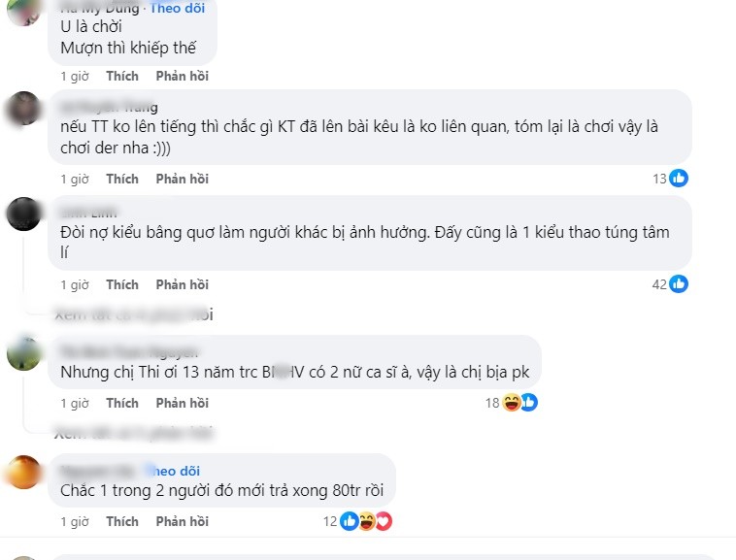Open the avatar of the 'nếu TT ko lên tiếng' commenter
Image resolution: width=736 pixels, height=560 pixels.
coord(23,107)
